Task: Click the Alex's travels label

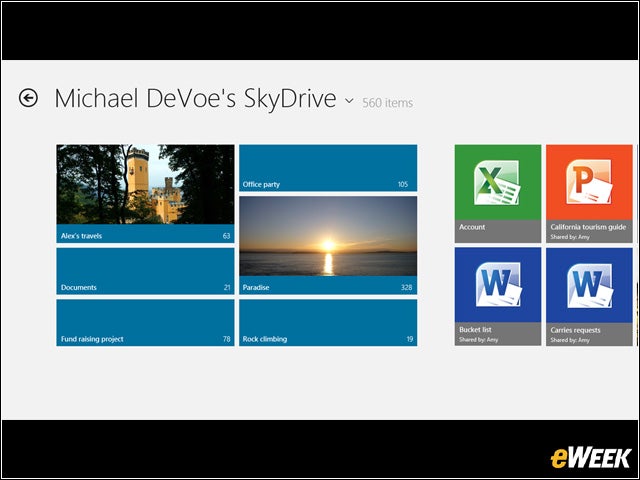Action: coord(81,236)
